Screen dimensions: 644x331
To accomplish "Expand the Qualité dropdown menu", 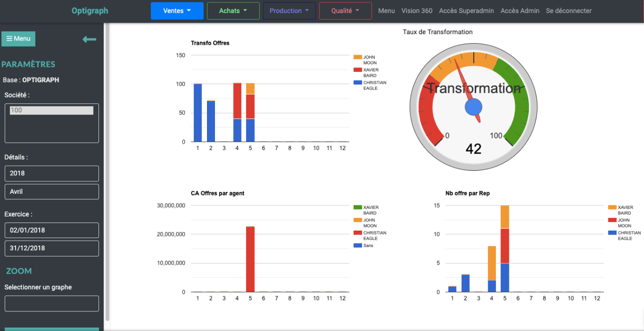I will coord(345,11).
